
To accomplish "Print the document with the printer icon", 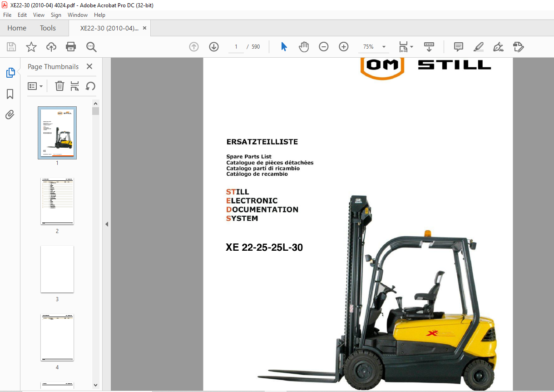I will pos(71,47).
